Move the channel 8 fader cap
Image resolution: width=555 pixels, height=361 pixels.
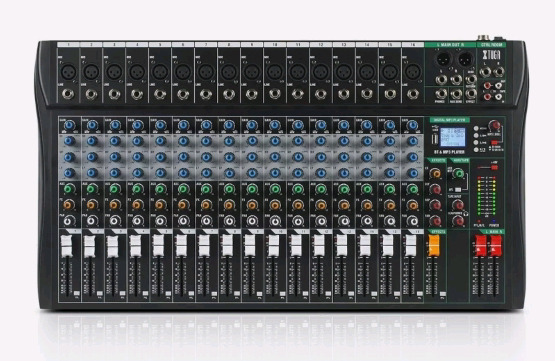click(x=227, y=245)
